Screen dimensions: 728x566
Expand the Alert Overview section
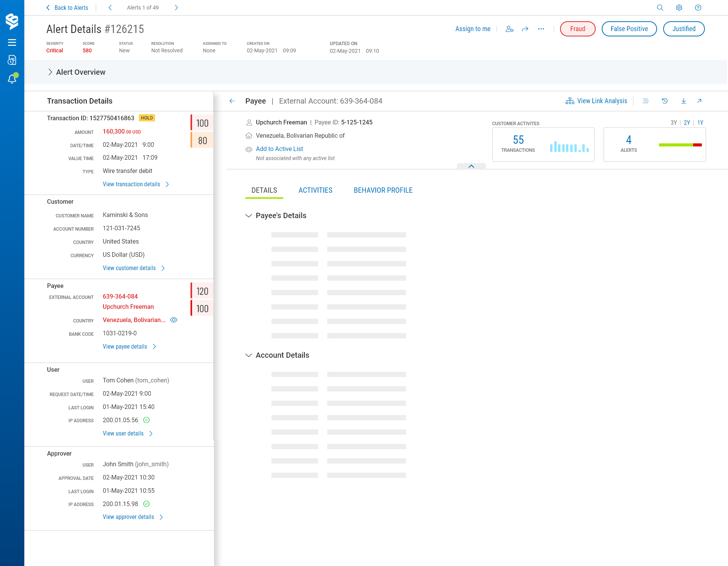pyautogui.click(x=50, y=72)
